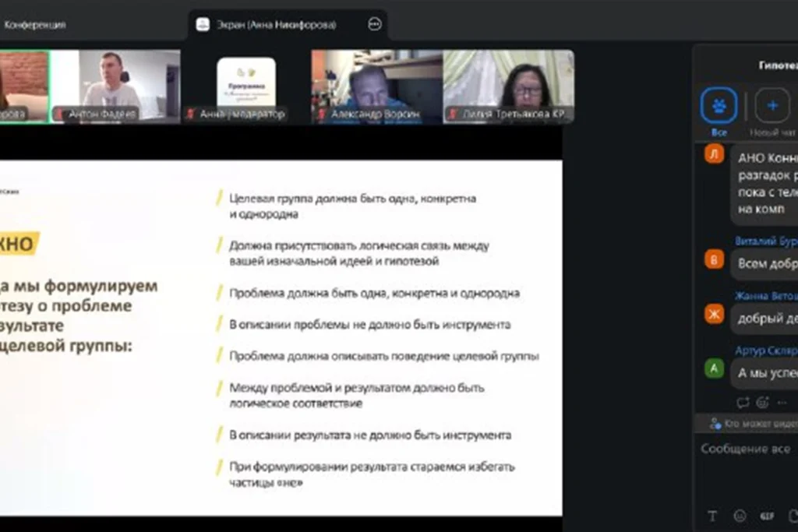798x532 pixels.
Task: Focus the Сообщение все message field
Action: [x=746, y=449]
